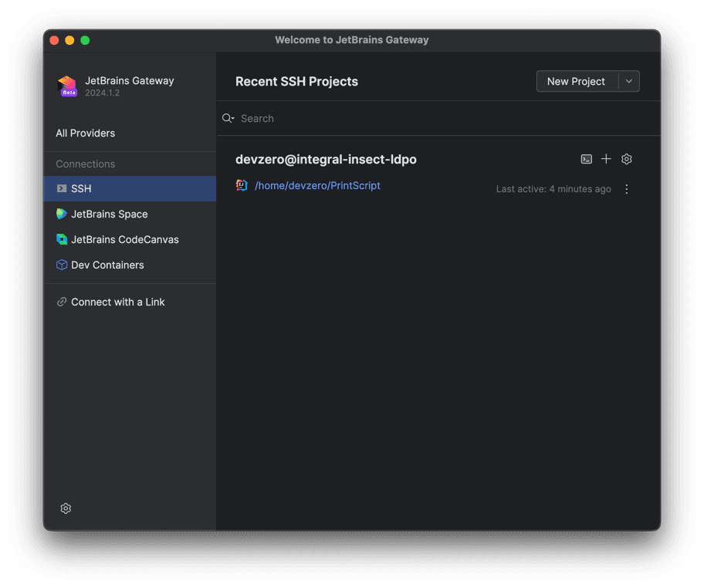This screenshot has height=588, width=704.
Task: Click the devzero@integral-insect-ldpo host title
Action: click(326, 159)
